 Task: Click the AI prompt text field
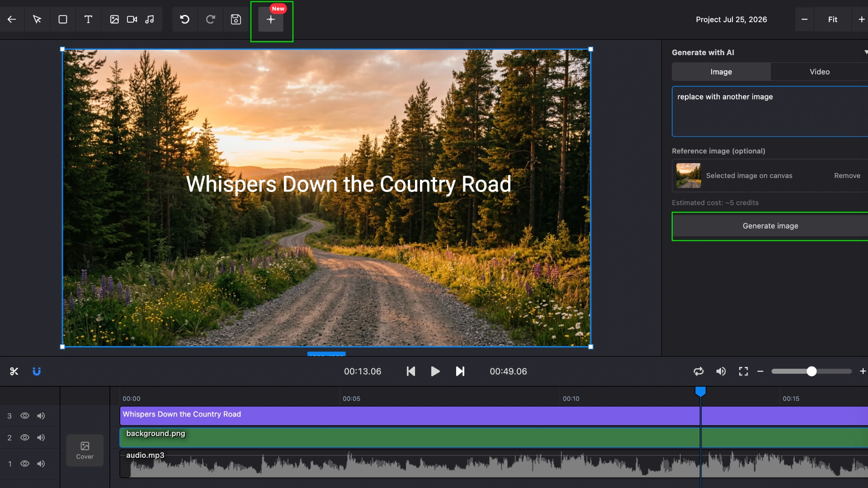[770, 111]
